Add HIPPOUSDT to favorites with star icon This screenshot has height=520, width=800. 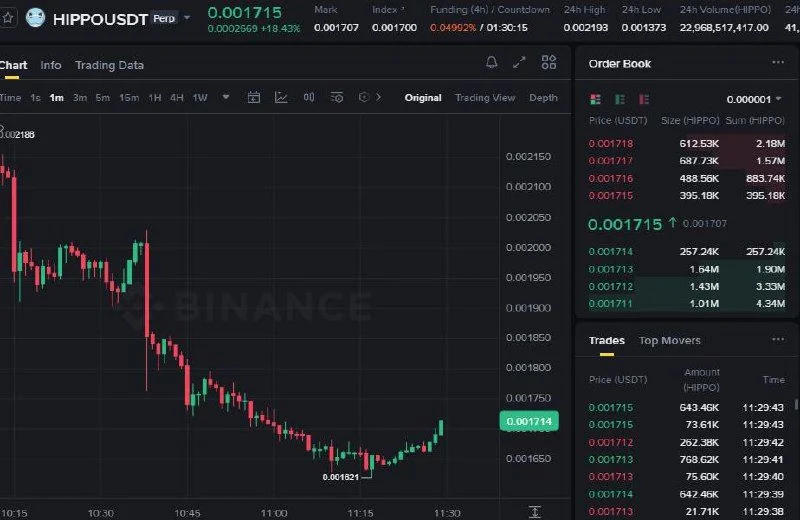pyautogui.click(x=7, y=18)
